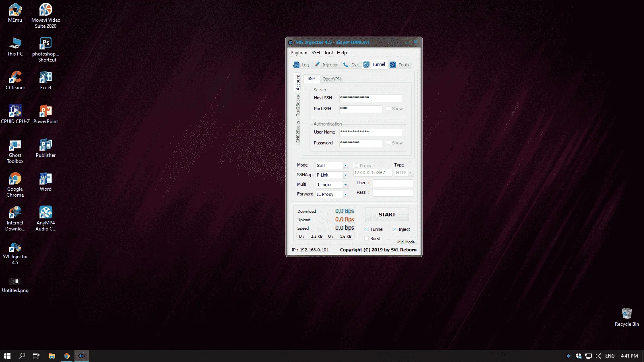This screenshot has height=362, width=644.
Task: Click the START button
Action: 387,214
